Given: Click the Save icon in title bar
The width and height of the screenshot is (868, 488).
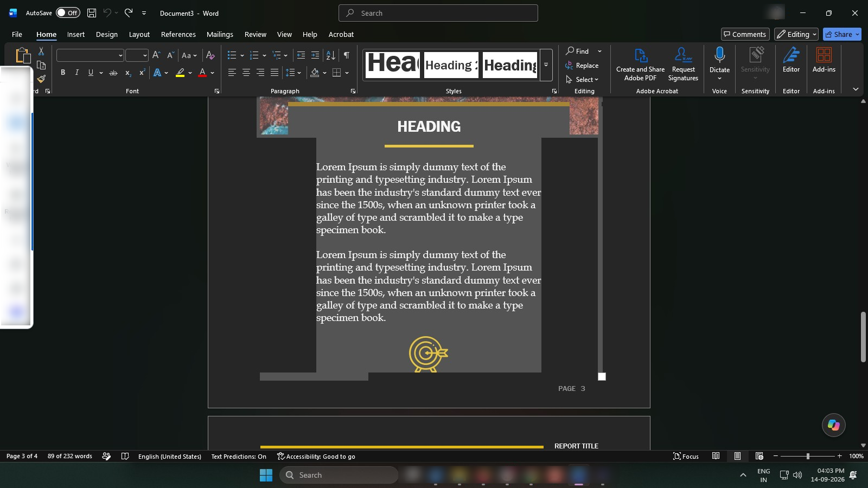Looking at the screenshot, I should [x=92, y=13].
